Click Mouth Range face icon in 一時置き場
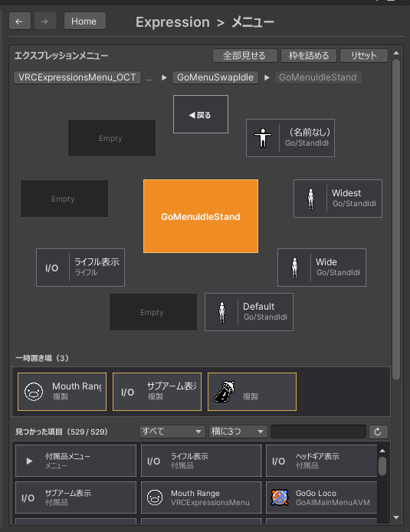 tap(34, 392)
